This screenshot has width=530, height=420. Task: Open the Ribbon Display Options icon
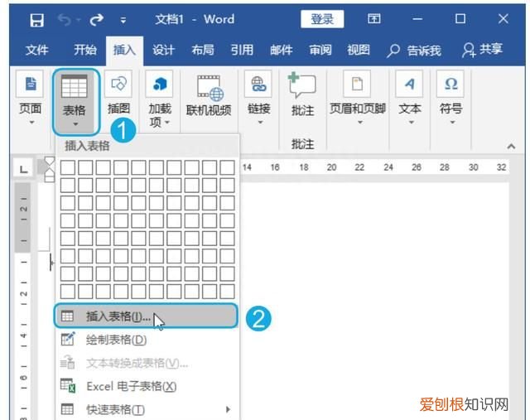point(374,18)
